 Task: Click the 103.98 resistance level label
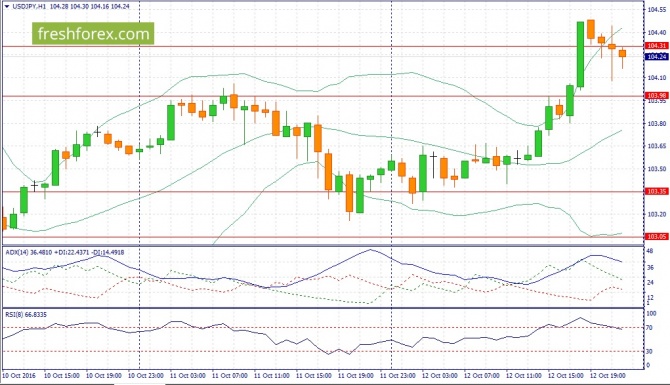point(656,95)
